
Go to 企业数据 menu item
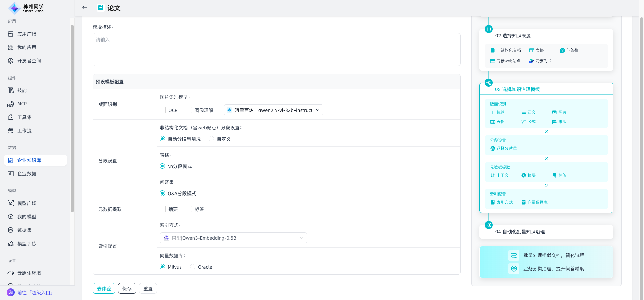(27, 174)
